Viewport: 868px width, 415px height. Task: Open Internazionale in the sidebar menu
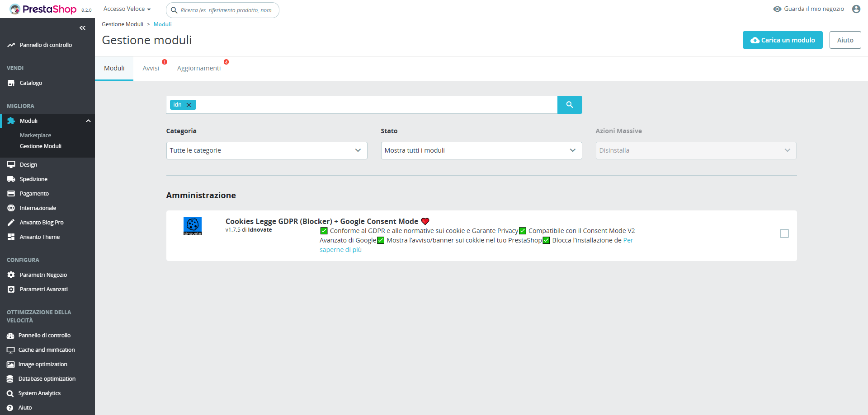coord(38,208)
